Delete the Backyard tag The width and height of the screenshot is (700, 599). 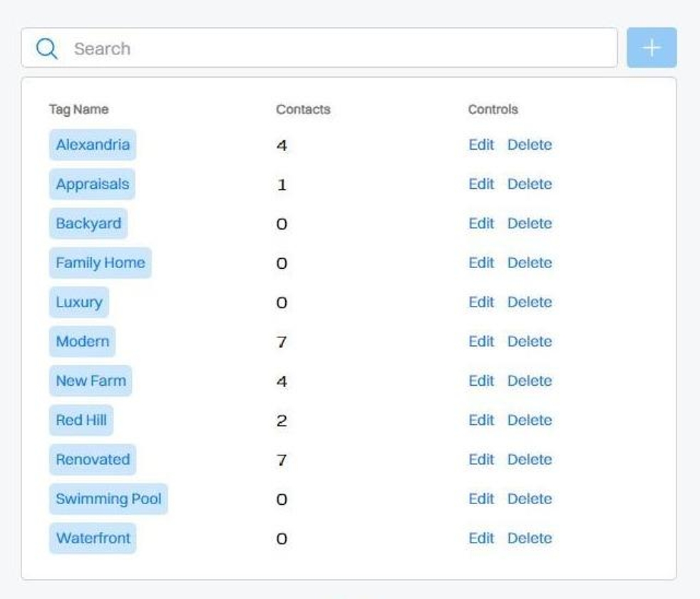(530, 223)
